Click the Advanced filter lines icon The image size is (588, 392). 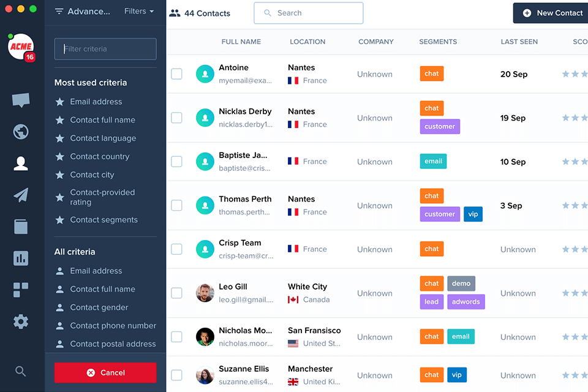(59, 12)
